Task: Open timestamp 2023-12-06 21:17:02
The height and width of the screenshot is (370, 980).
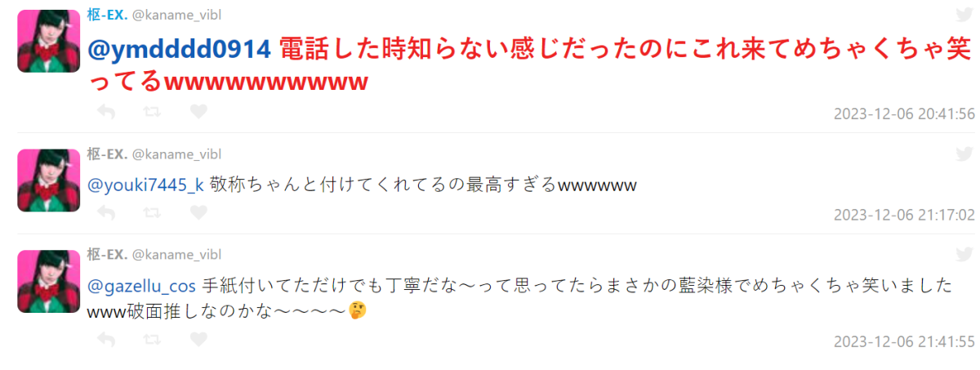Action: [x=904, y=215]
